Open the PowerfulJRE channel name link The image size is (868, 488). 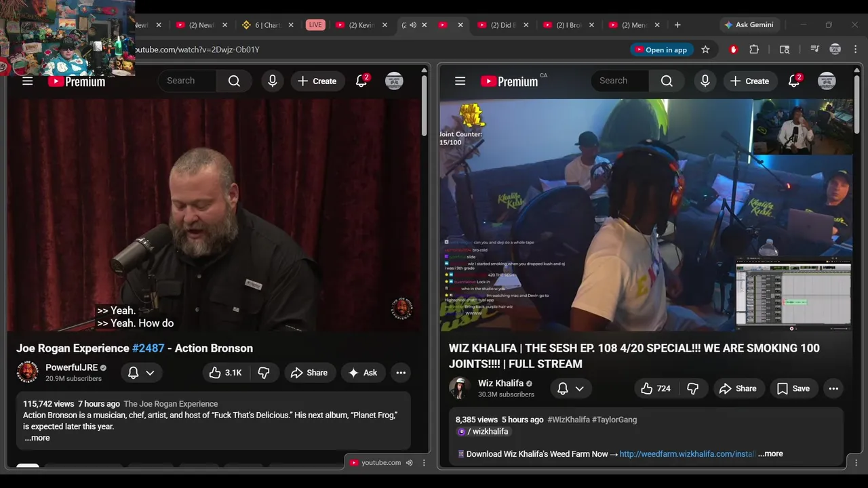[x=72, y=367]
